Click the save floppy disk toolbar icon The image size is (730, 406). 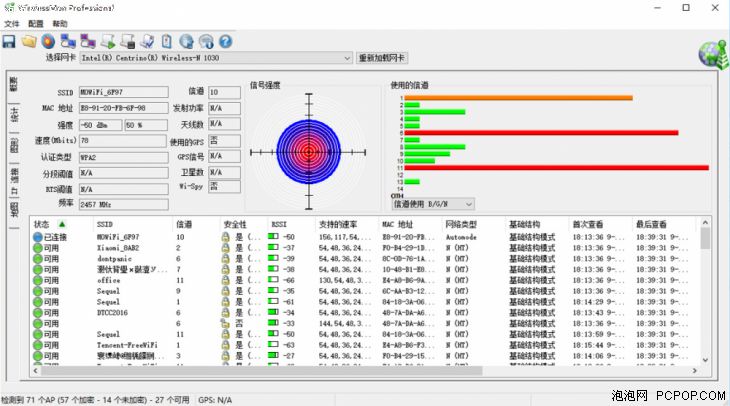point(9,41)
